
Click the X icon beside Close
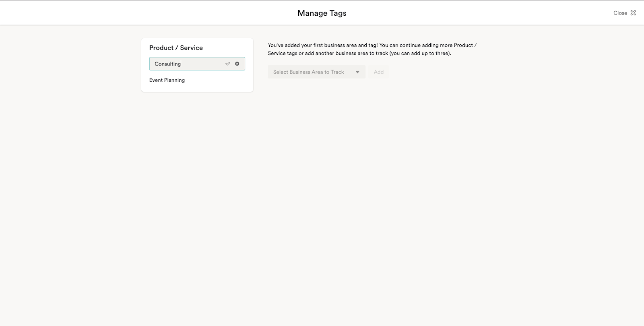pyautogui.click(x=633, y=13)
